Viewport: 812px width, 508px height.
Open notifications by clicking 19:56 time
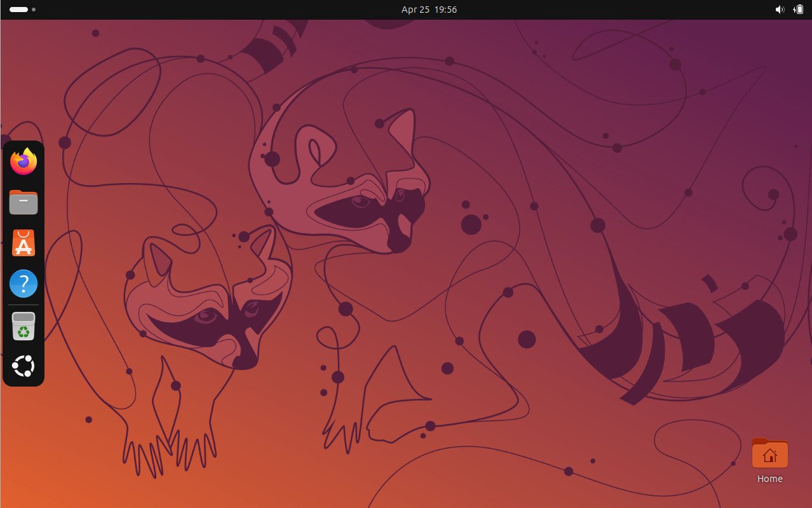coord(445,10)
